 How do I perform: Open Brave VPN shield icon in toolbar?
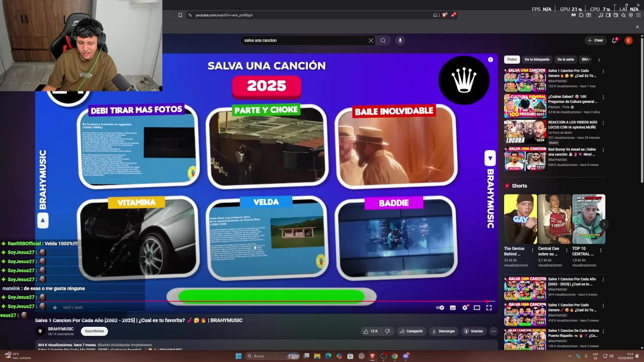(631, 15)
